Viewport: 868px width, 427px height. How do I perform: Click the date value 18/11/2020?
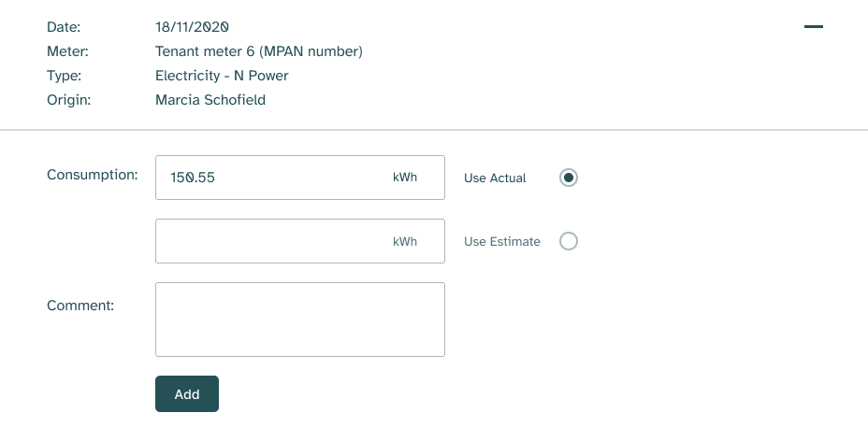pyautogui.click(x=192, y=27)
